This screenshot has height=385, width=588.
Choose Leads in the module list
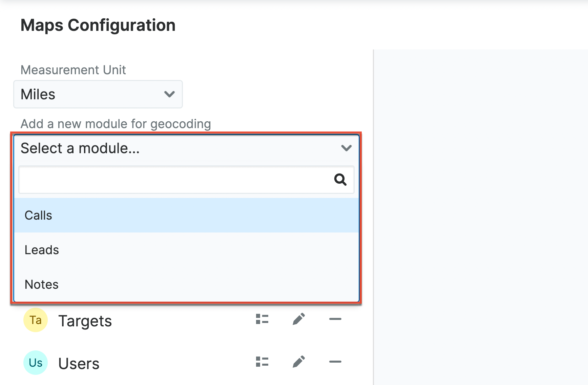click(x=42, y=250)
